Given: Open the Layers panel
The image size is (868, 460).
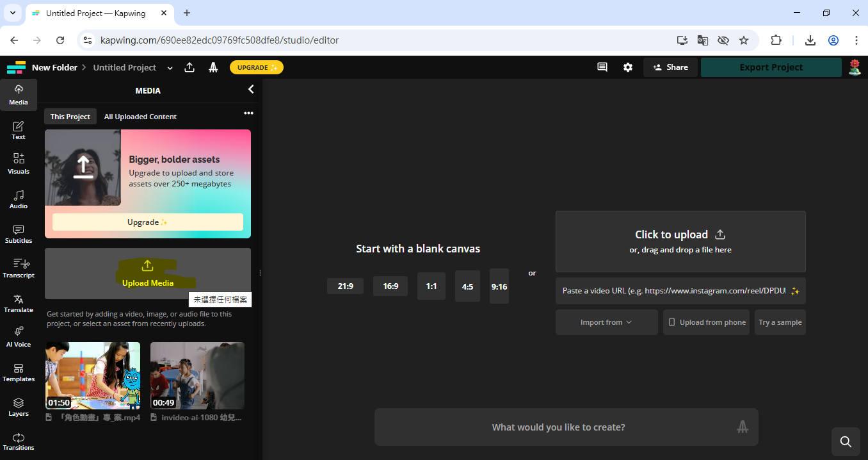Looking at the screenshot, I should [x=19, y=407].
